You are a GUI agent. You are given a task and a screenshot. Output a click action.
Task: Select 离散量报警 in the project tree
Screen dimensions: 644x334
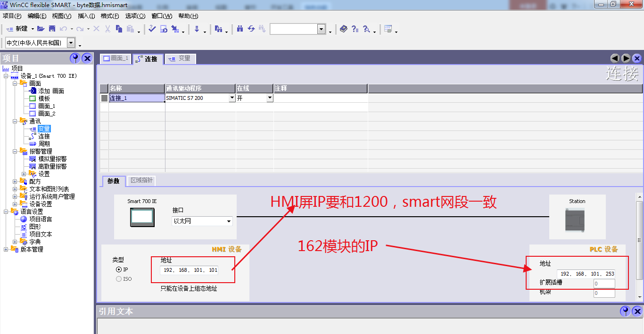[x=52, y=166]
